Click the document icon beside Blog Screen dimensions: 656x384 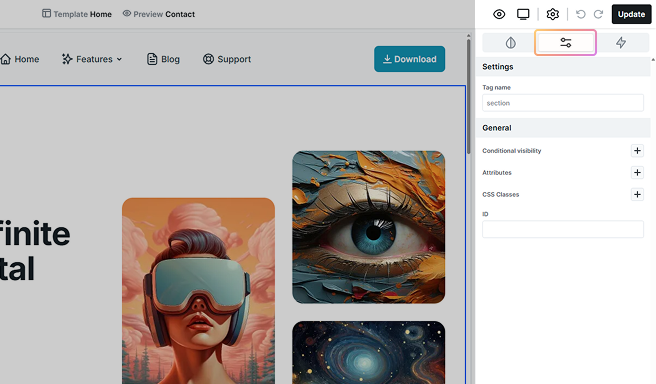click(152, 59)
